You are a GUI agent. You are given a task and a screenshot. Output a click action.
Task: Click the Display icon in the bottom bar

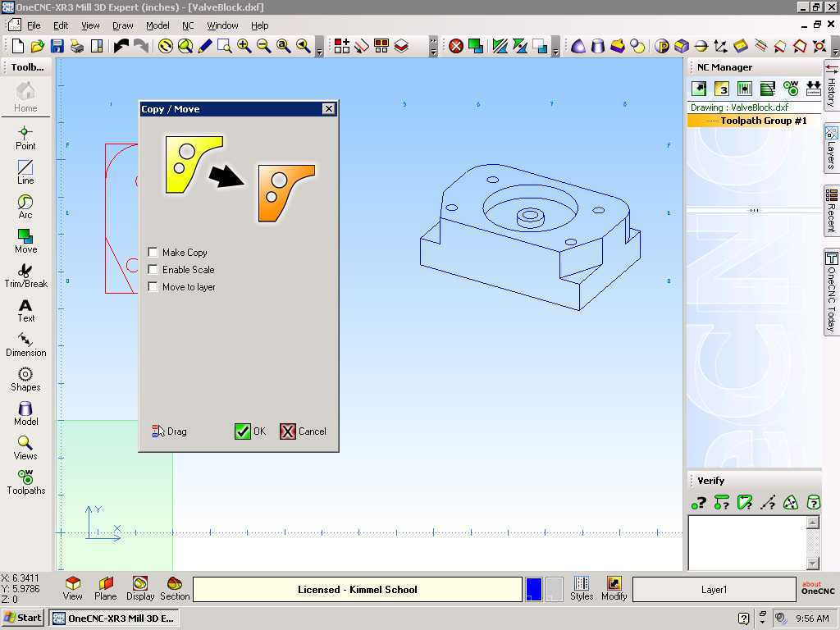tap(140, 588)
